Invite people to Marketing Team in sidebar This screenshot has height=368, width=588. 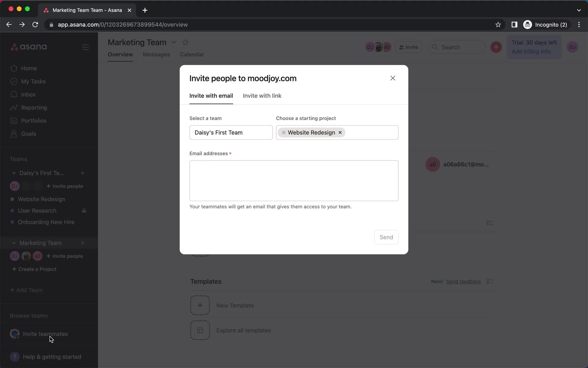pyautogui.click(x=65, y=256)
